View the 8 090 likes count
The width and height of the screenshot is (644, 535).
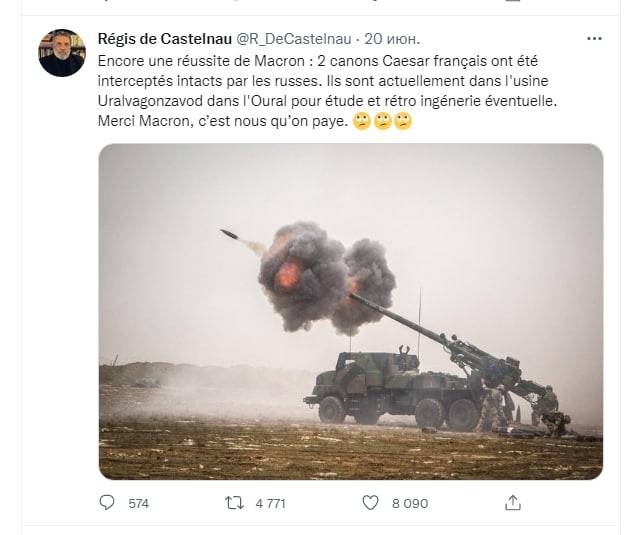click(x=410, y=503)
